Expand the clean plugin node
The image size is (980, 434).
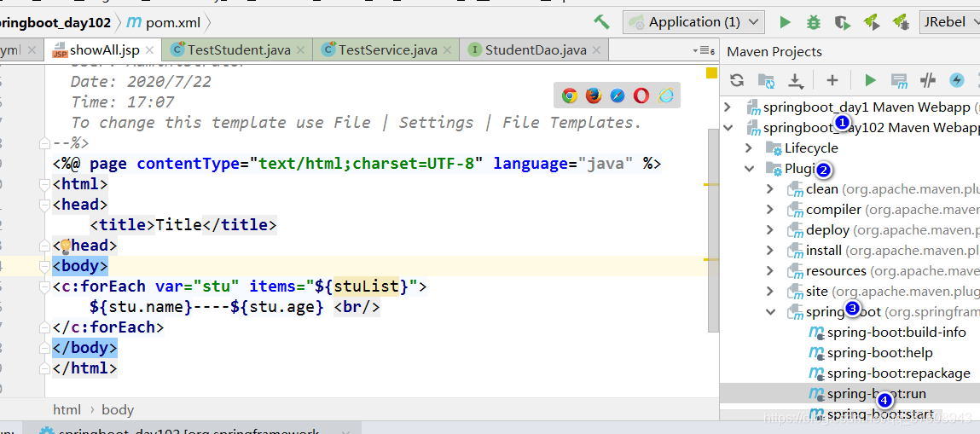point(770,189)
